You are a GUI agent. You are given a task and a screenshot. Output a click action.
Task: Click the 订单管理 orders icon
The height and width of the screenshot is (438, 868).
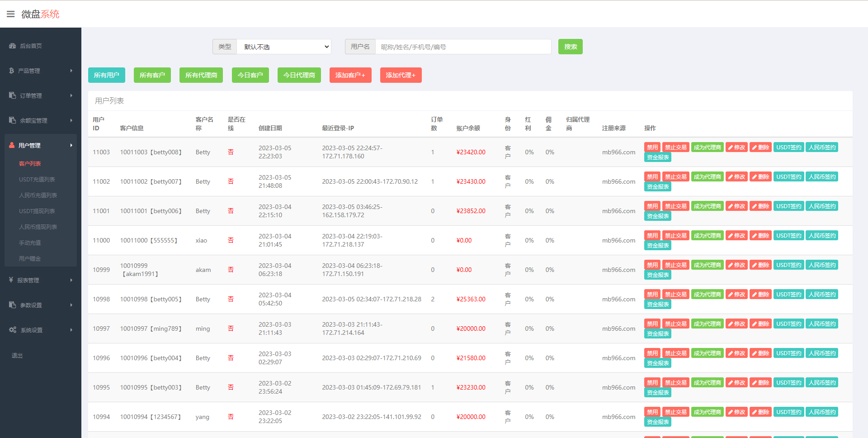coord(11,95)
